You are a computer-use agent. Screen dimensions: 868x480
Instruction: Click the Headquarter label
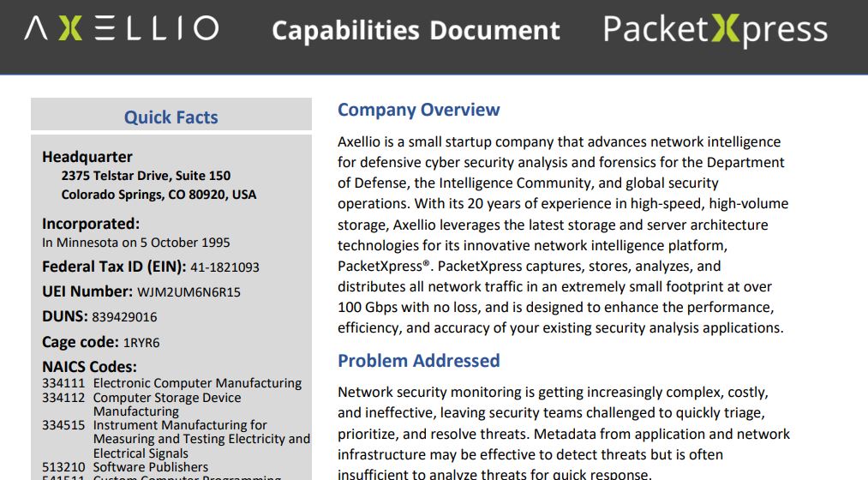point(87,157)
